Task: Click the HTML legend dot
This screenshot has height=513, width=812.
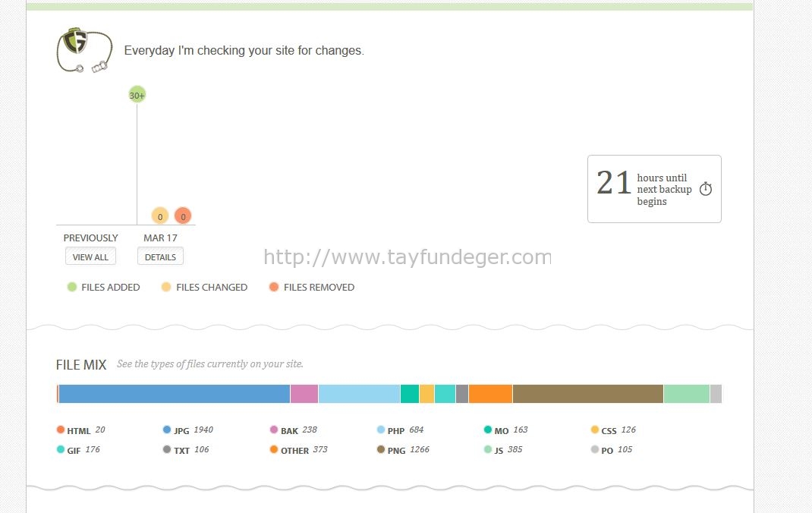Action: click(x=61, y=430)
